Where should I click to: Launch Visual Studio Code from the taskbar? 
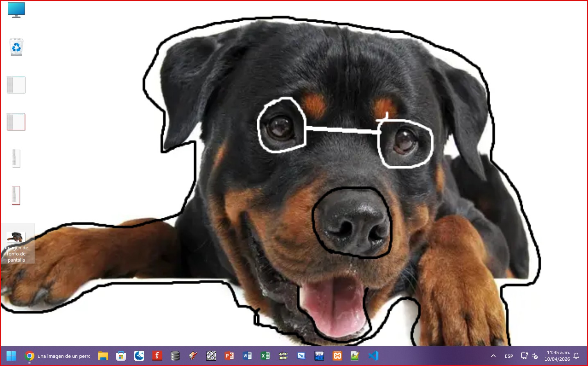point(373,356)
